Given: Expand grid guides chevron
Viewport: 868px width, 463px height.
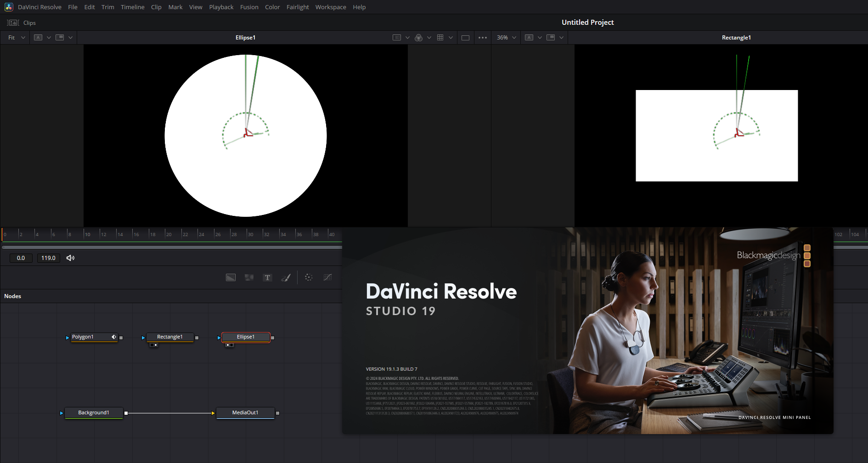Looking at the screenshot, I should [451, 38].
